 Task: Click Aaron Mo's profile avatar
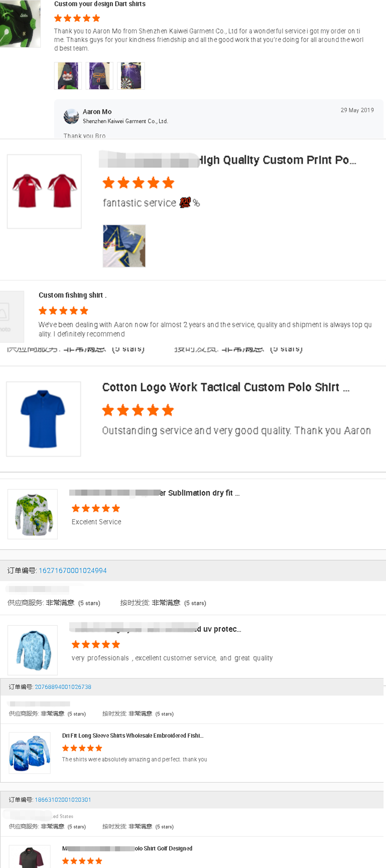(71, 116)
